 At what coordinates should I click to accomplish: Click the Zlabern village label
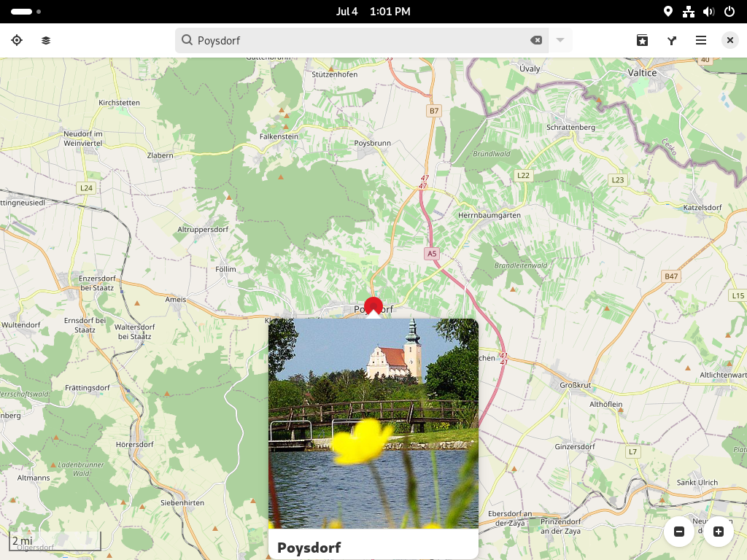[160, 156]
